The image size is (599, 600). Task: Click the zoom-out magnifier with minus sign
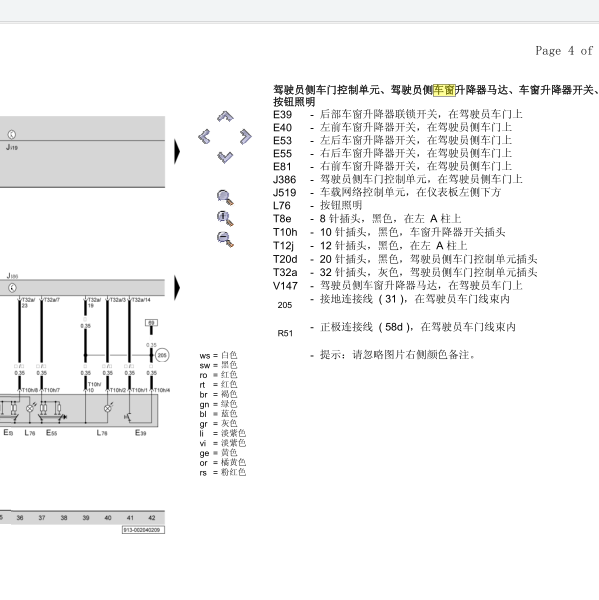pyautogui.click(x=225, y=239)
